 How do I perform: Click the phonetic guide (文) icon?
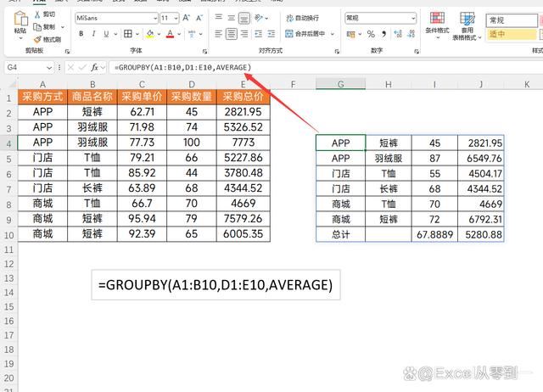(192, 34)
